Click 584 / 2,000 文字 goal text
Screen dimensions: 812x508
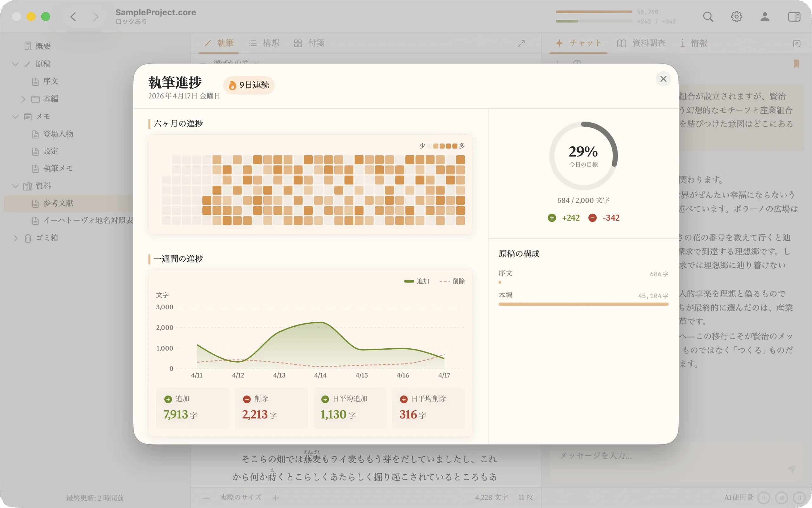coord(583,201)
